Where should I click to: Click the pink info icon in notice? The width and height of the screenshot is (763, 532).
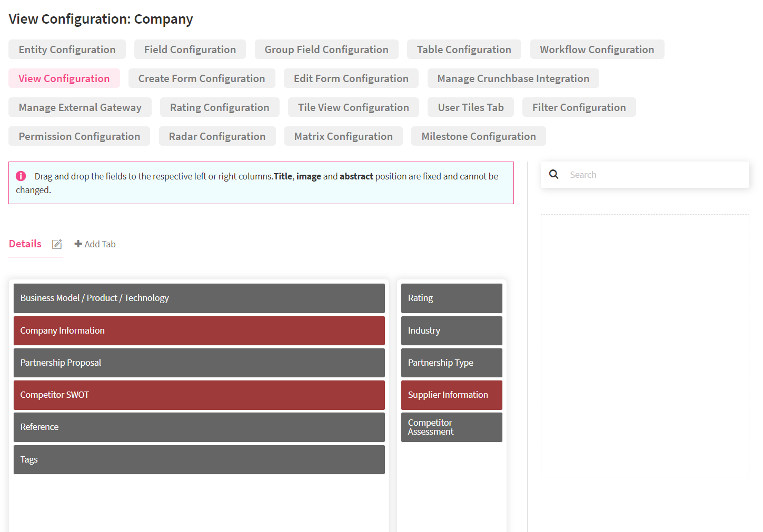(x=21, y=176)
